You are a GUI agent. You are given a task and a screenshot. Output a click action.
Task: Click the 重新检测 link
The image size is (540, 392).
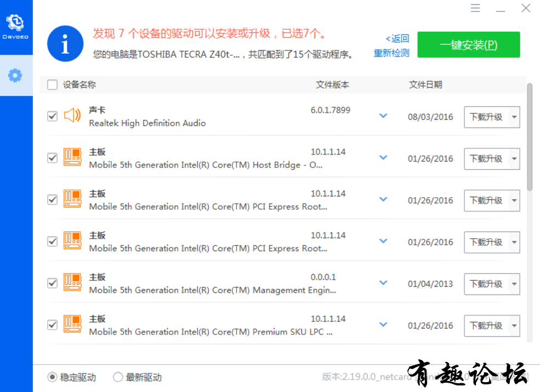392,53
